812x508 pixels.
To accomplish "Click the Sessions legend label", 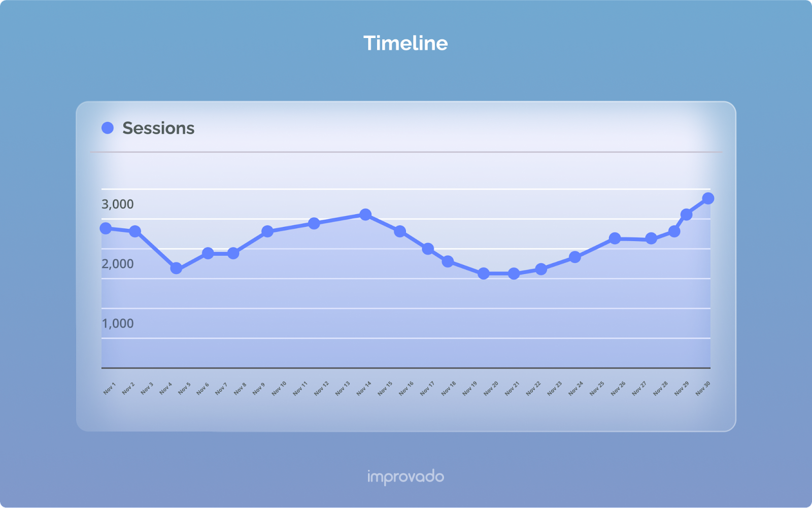I will (158, 128).
